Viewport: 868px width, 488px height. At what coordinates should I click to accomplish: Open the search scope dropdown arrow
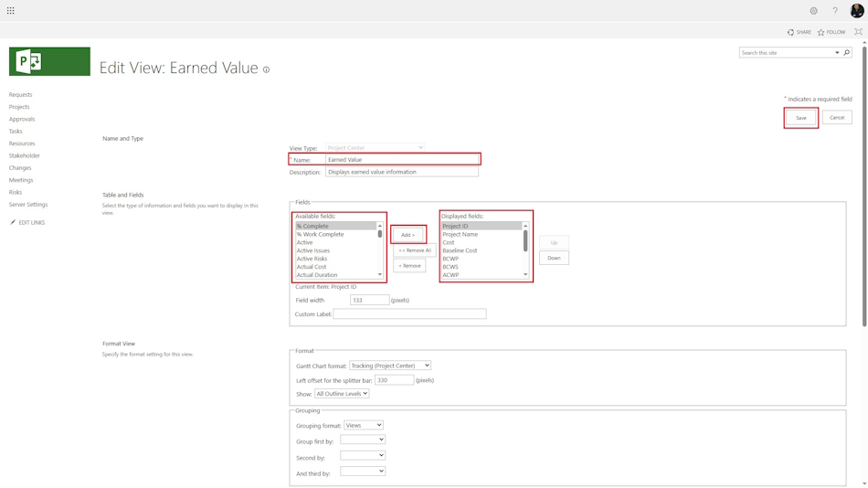coord(837,53)
